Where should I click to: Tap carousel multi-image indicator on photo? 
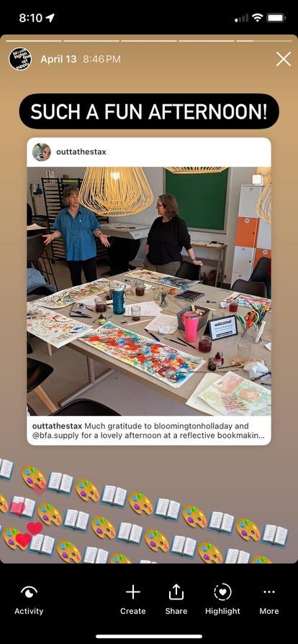click(x=257, y=180)
